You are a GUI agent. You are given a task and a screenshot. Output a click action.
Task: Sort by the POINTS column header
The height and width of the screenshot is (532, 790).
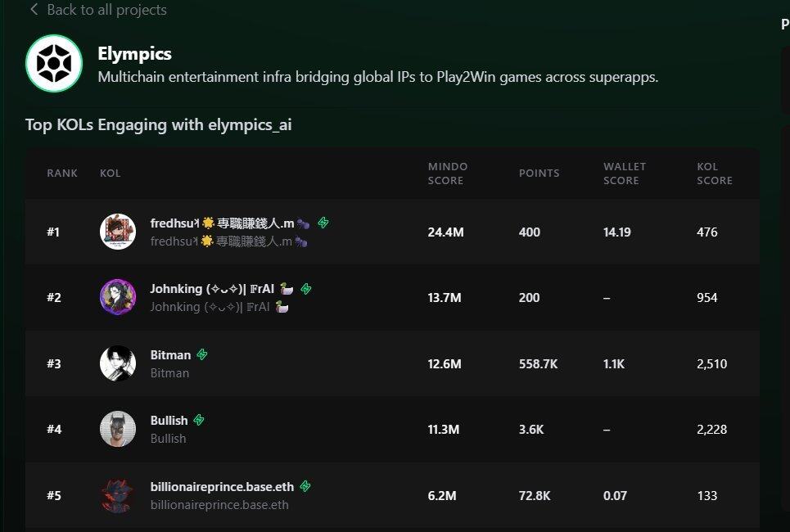(539, 174)
